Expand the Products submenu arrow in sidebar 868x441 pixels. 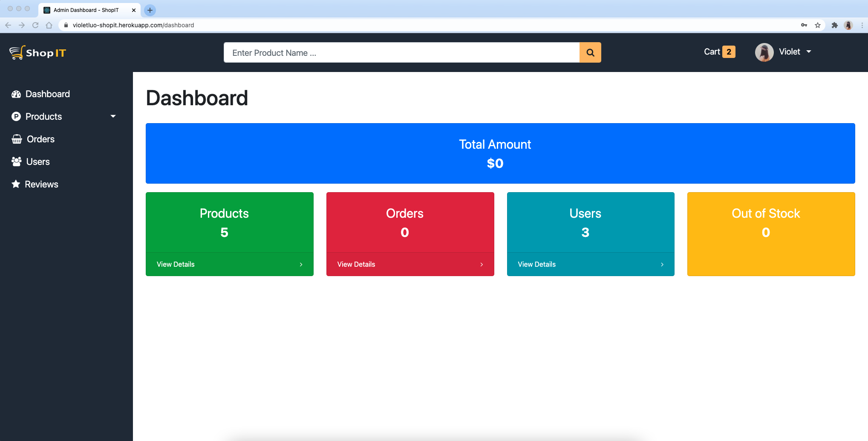point(113,116)
